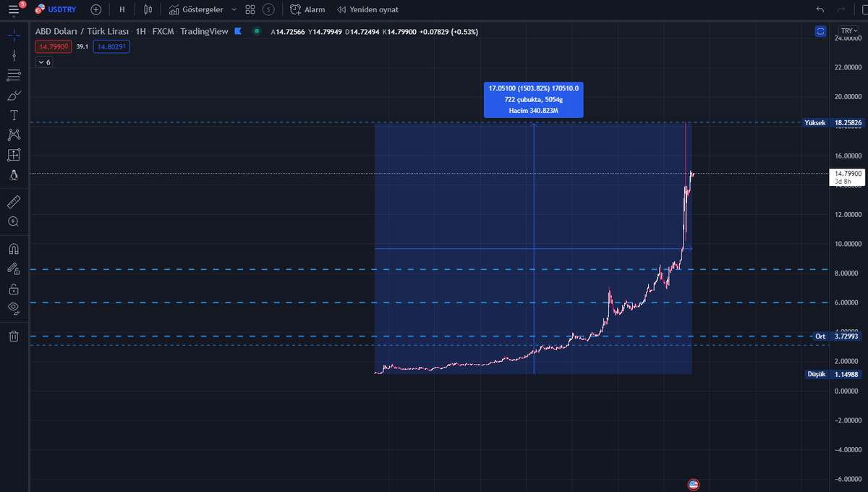Open the H time interval selector
868x492 pixels.
point(122,9)
